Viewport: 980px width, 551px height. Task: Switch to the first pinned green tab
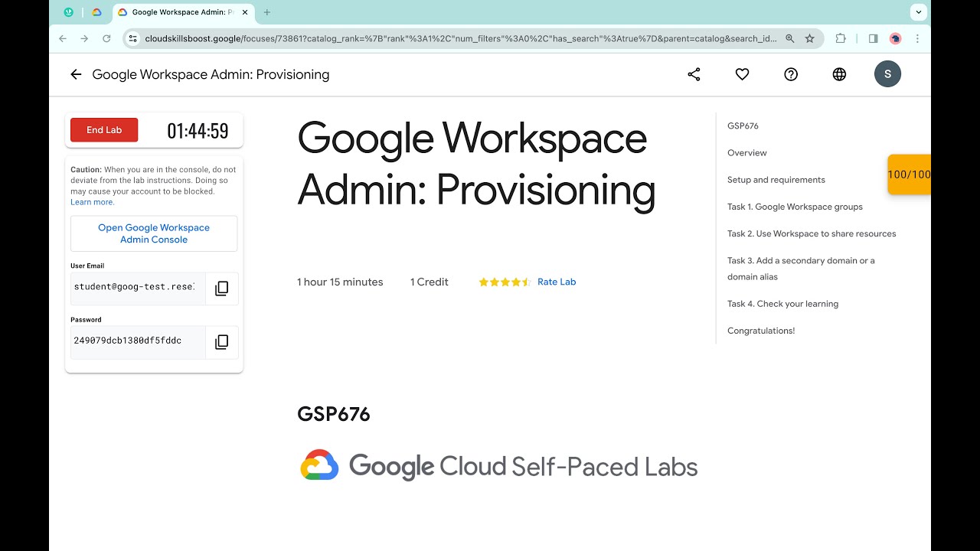[69, 12]
